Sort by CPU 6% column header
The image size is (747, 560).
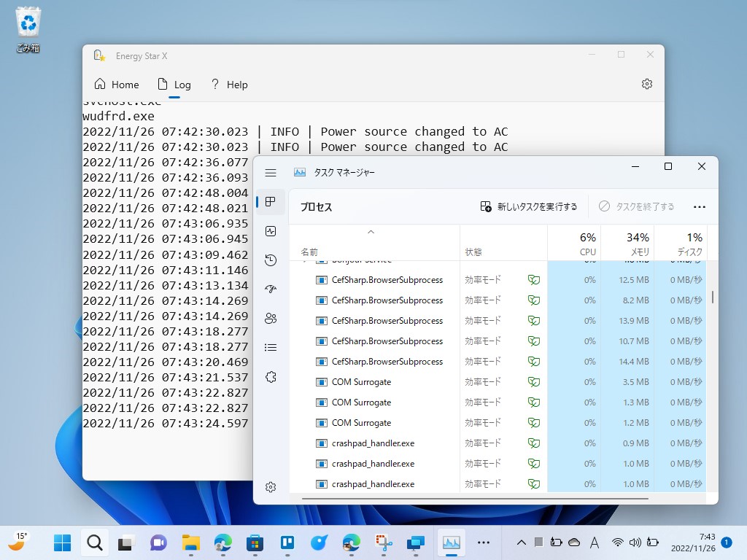(575, 244)
